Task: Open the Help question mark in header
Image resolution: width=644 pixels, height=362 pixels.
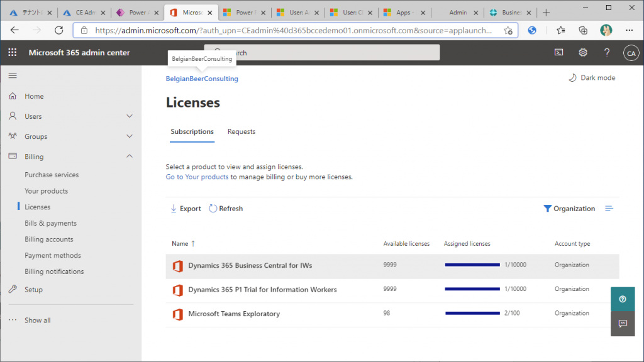Action: pyautogui.click(x=607, y=53)
